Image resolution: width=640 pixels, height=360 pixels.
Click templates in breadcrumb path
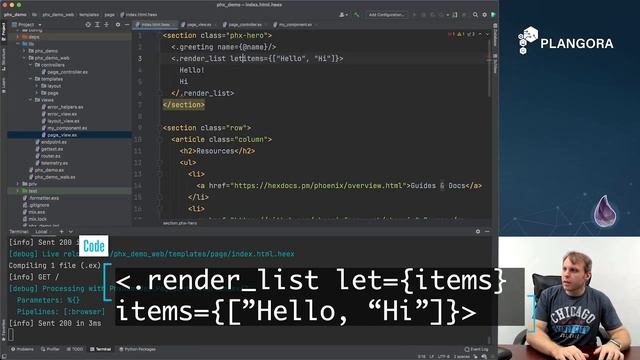[x=89, y=15]
